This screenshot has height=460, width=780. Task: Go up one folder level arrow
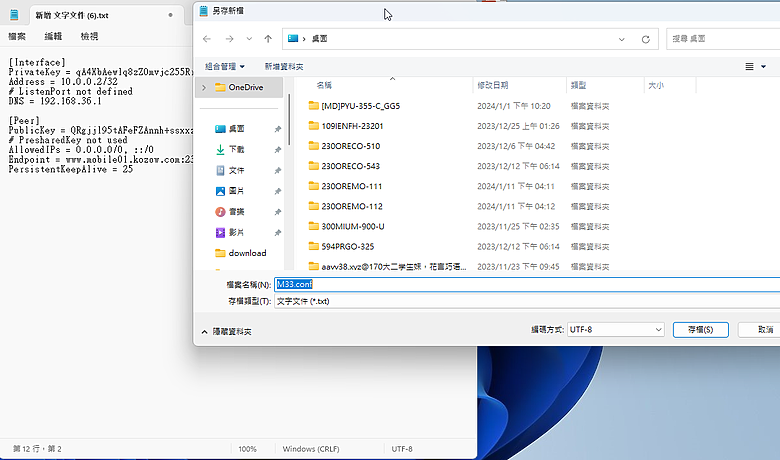[268, 39]
